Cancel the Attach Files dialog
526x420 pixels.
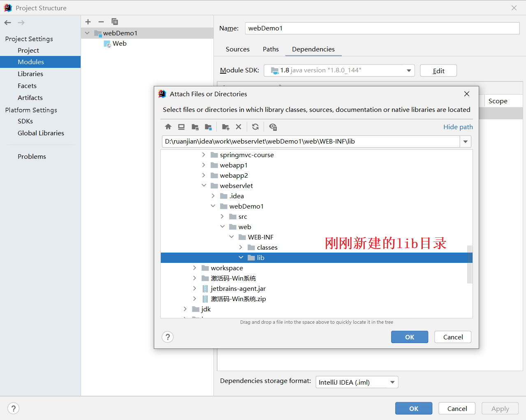coord(453,337)
